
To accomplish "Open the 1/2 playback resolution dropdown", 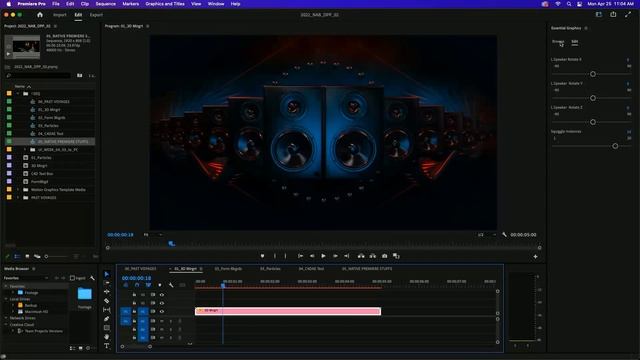I will [487, 235].
